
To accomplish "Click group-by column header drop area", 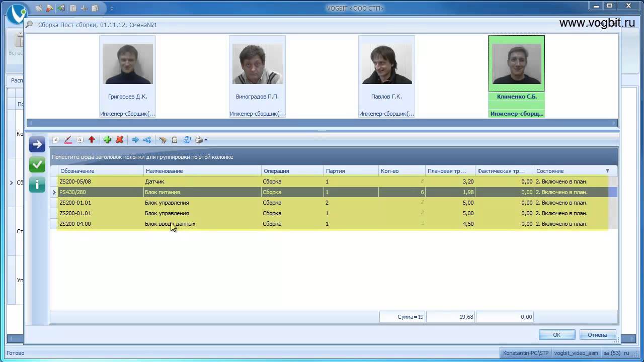I will pyautogui.click(x=334, y=157).
